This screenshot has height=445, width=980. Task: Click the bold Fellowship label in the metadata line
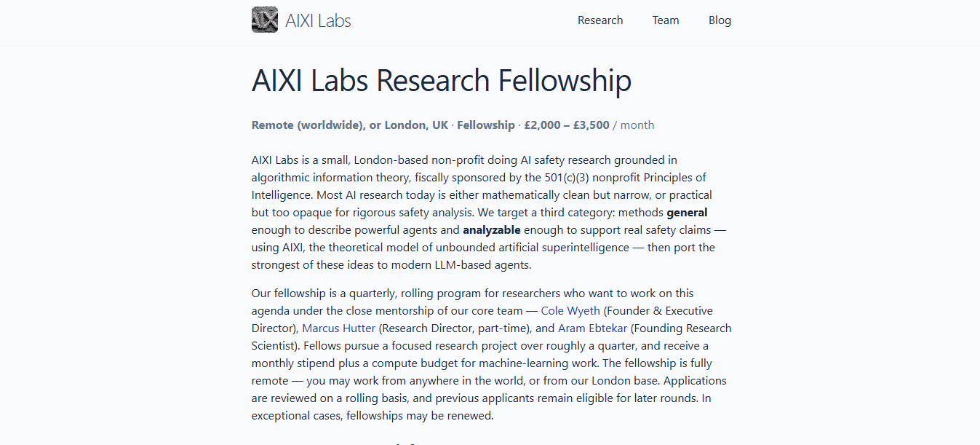point(486,125)
